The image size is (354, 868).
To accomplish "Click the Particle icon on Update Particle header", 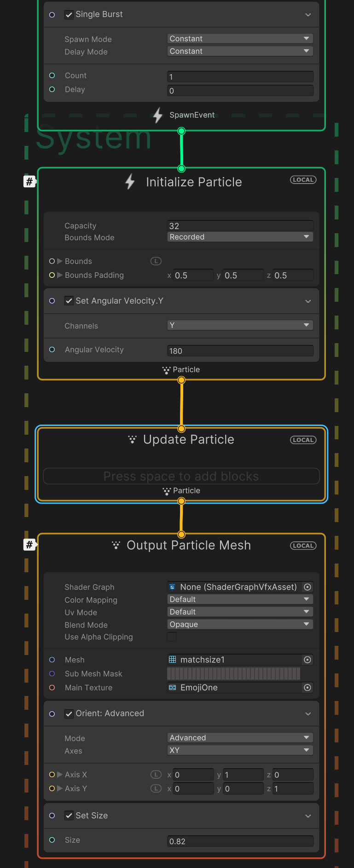I will [133, 439].
